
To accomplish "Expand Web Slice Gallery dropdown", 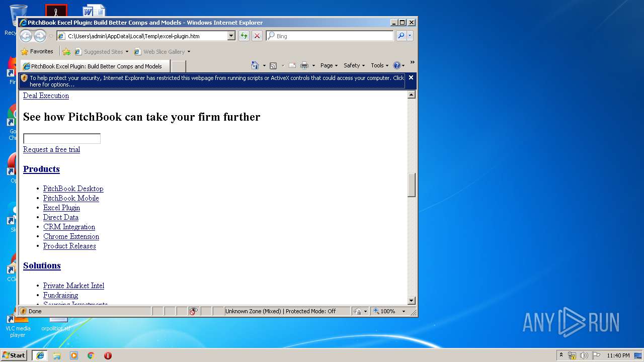I will (x=189, y=52).
